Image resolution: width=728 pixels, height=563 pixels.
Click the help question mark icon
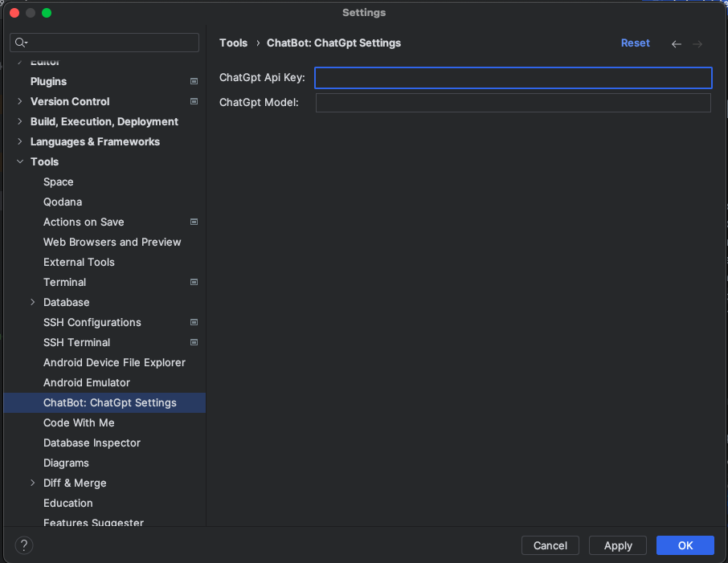(24, 545)
